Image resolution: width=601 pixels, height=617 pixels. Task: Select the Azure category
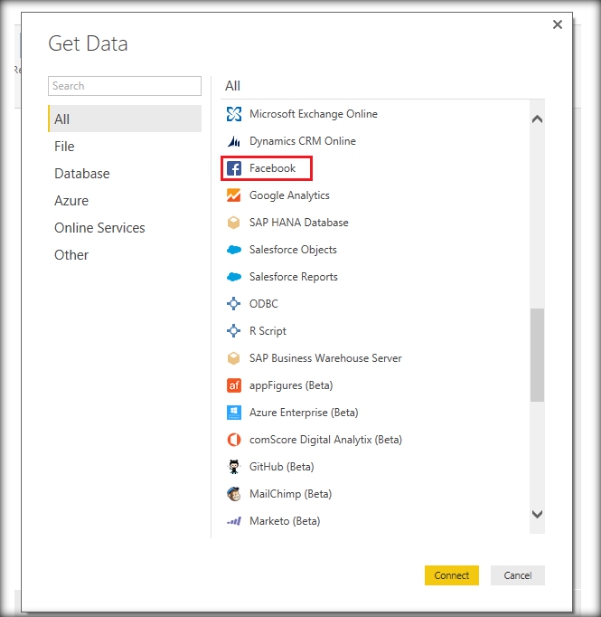pyautogui.click(x=71, y=201)
